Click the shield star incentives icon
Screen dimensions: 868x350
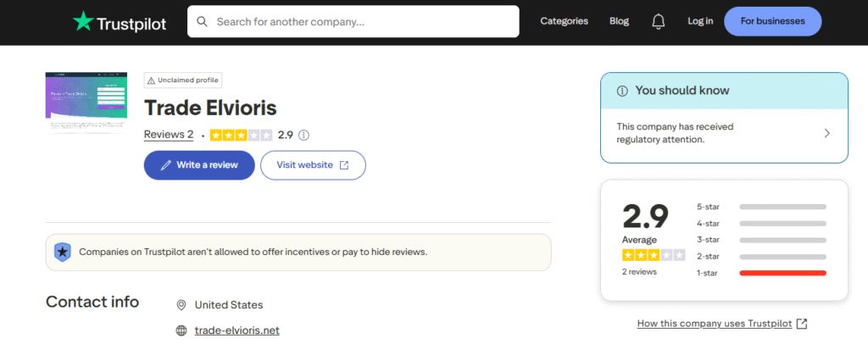pyautogui.click(x=62, y=252)
